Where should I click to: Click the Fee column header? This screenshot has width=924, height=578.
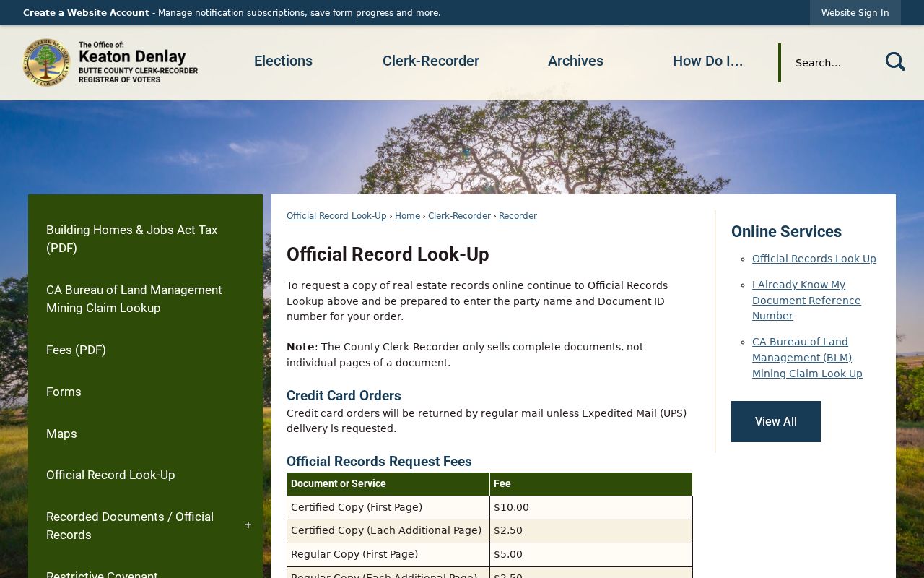click(591, 484)
